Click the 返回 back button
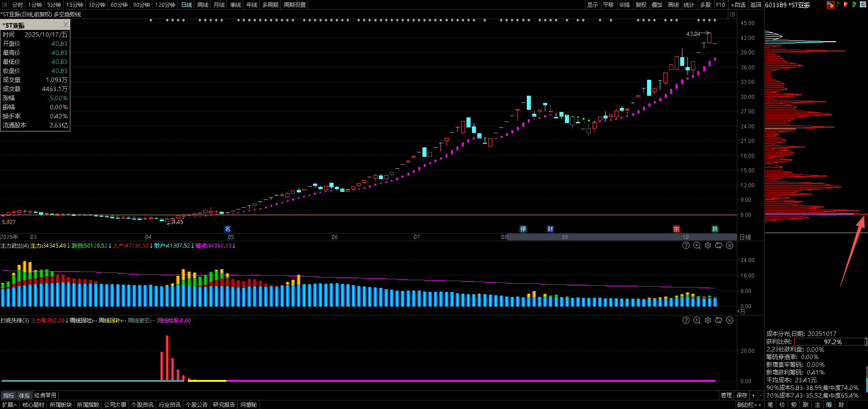868x409 pixels. pos(756,5)
